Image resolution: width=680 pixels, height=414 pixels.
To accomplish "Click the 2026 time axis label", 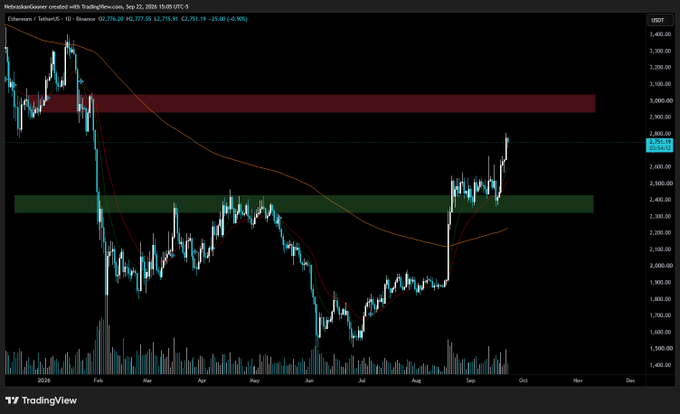I will [44, 380].
